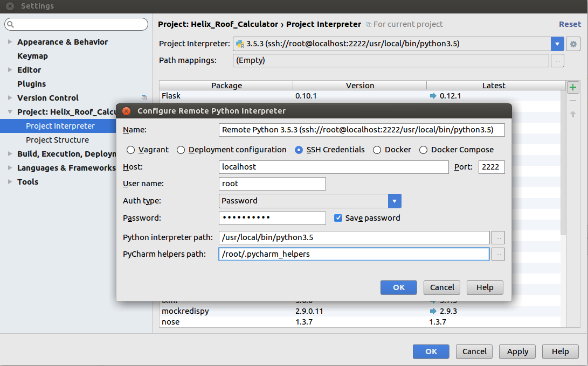The height and width of the screenshot is (366, 588).
Task: Click the Password field
Action: pos(272,218)
